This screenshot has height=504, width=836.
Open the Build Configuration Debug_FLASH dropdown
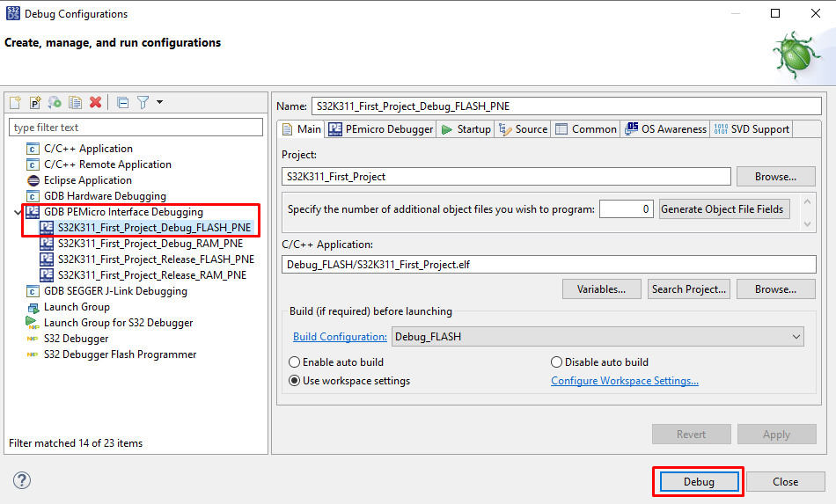[x=598, y=337]
